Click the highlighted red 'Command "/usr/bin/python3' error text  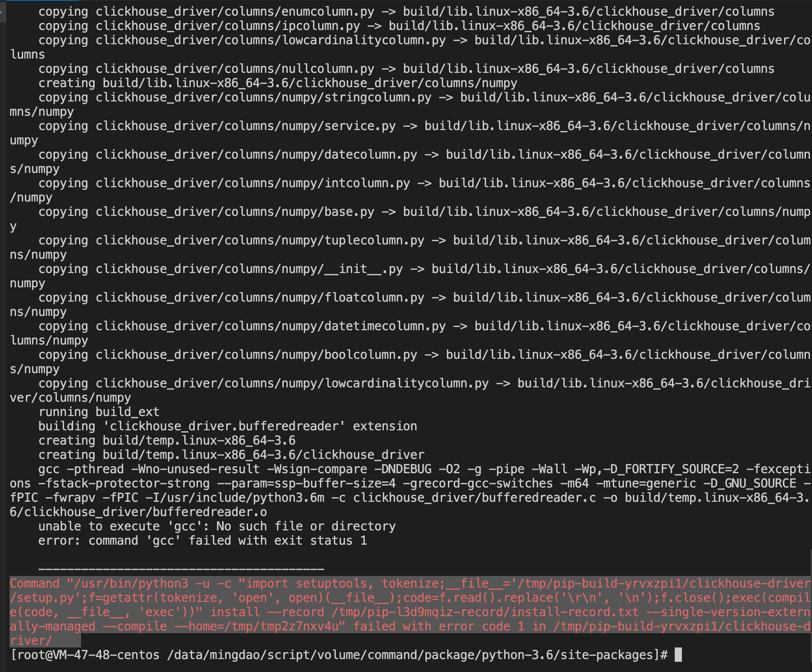98,583
